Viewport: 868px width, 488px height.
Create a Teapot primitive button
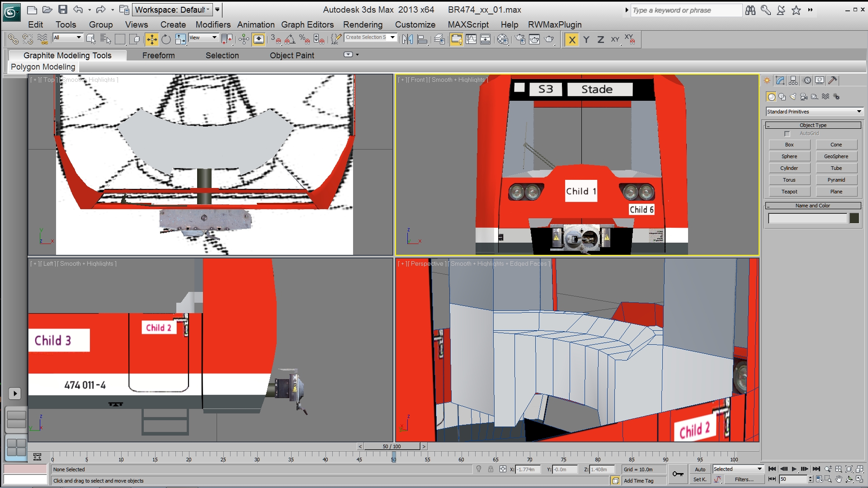coord(789,192)
